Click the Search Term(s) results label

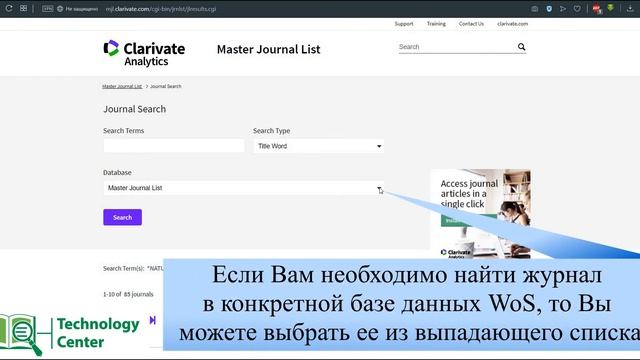click(x=124, y=269)
